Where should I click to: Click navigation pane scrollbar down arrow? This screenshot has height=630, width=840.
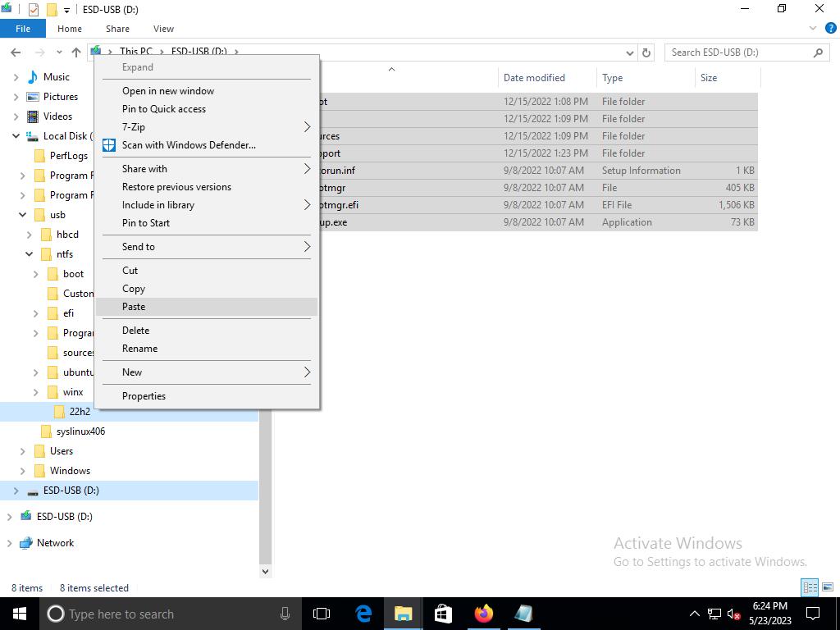[x=265, y=571]
